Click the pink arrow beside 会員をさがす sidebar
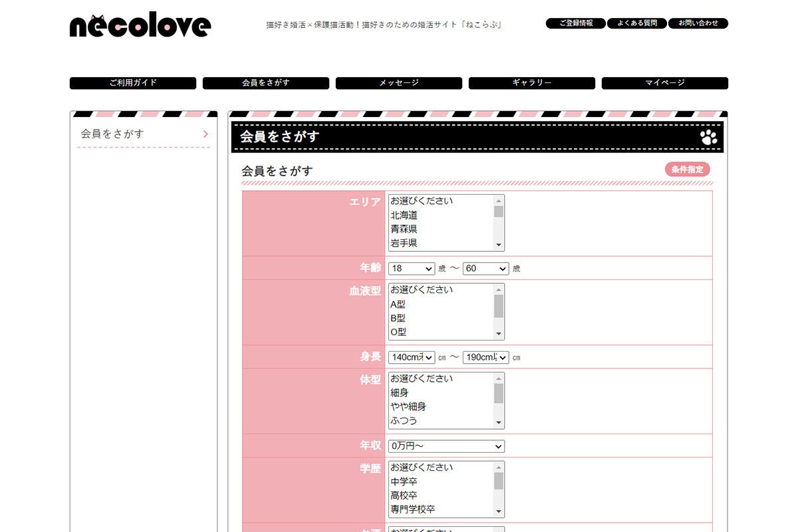798x532 pixels. (x=205, y=134)
